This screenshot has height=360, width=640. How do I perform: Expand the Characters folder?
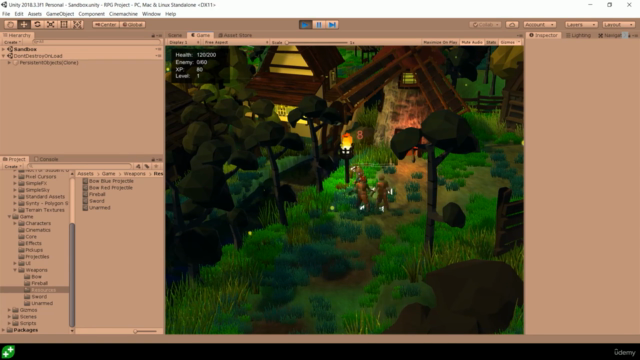tap(15, 223)
